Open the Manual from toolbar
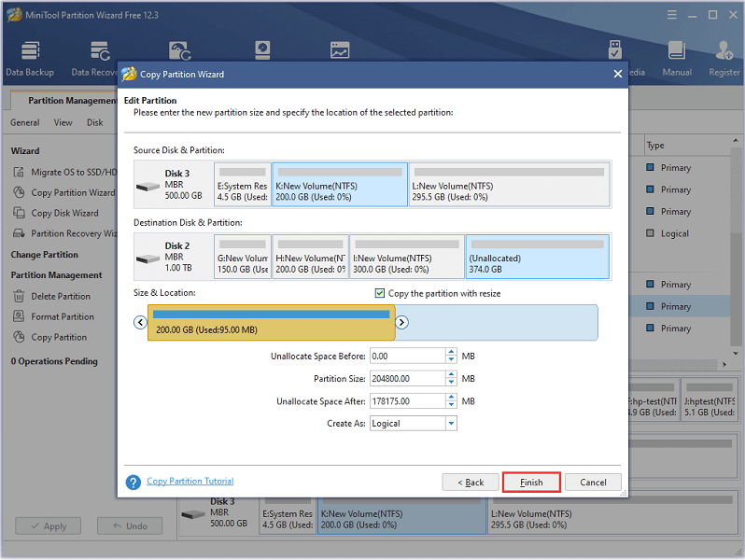This screenshot has height=560, width=745. tap(677, 59)
